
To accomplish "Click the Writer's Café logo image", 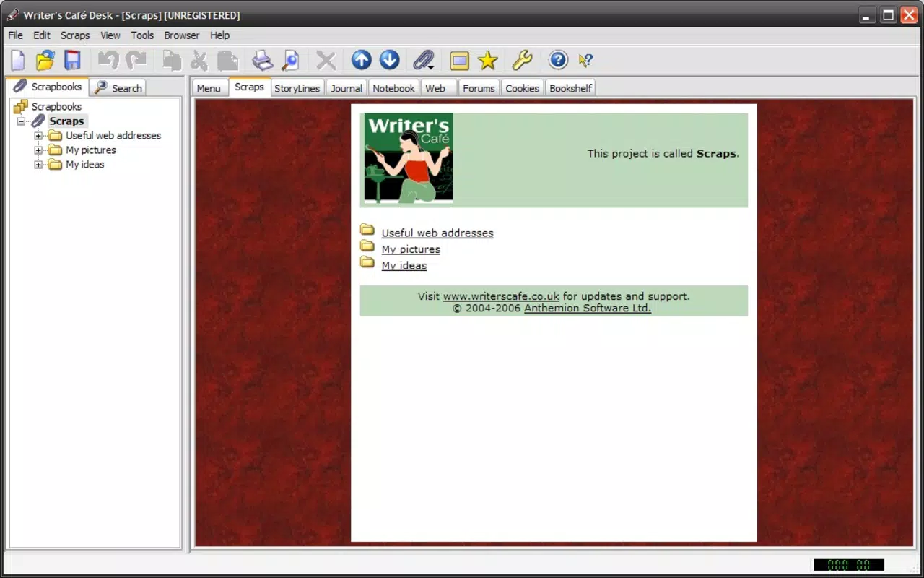I will point(409,158).
